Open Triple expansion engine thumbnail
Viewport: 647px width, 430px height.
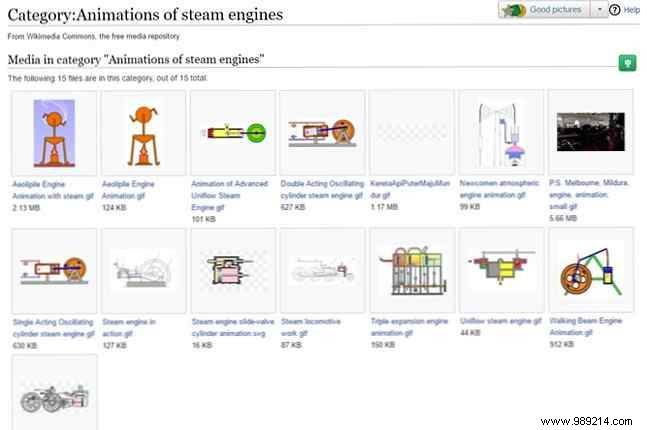[412, 270]
